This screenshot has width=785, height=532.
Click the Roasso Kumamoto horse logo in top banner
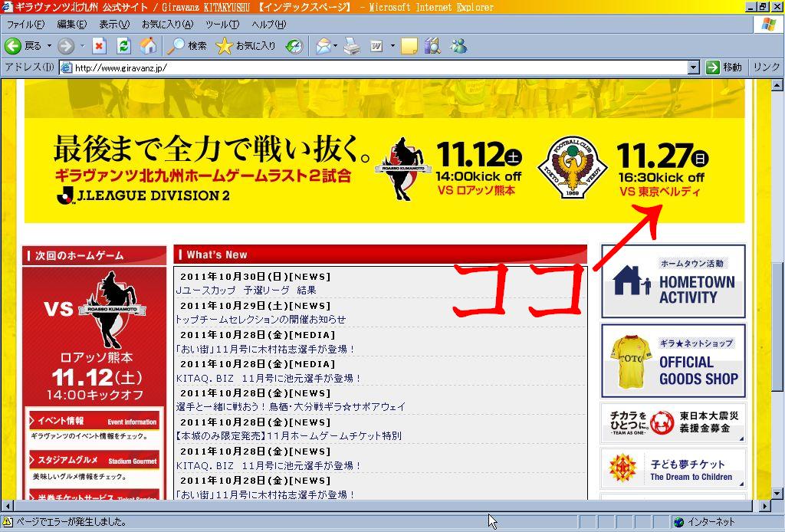404,169
